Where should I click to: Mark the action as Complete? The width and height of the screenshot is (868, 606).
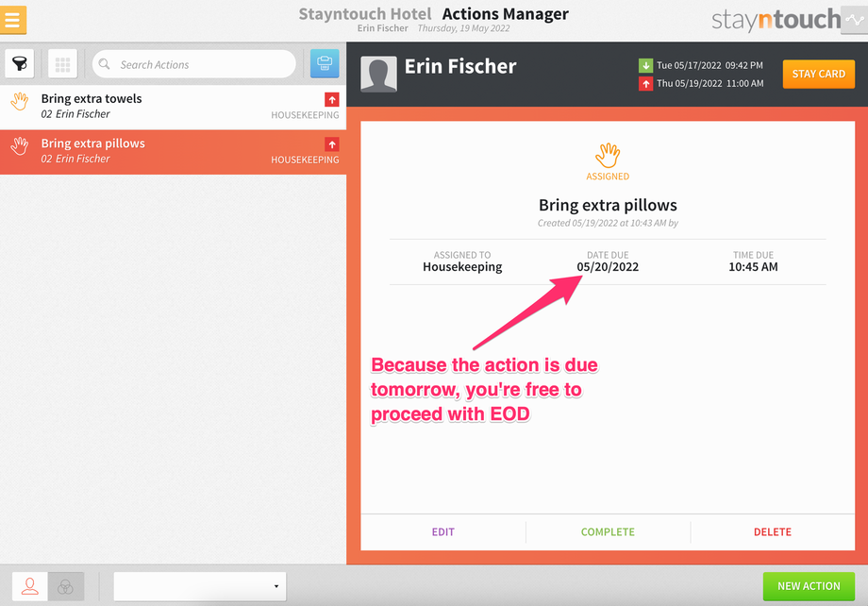[608, 531]
